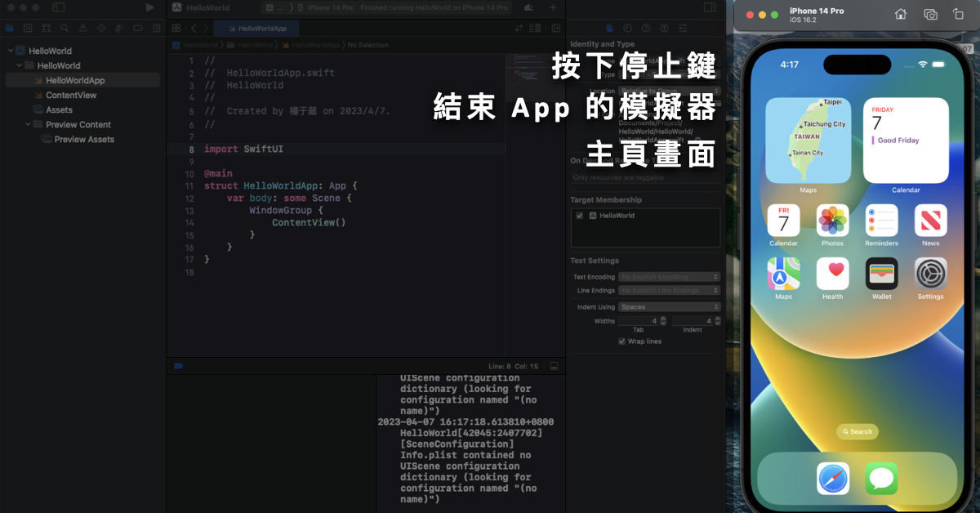Go back in editor history
Viewport: 980px width, 513px height.
[x=194, y=28]
